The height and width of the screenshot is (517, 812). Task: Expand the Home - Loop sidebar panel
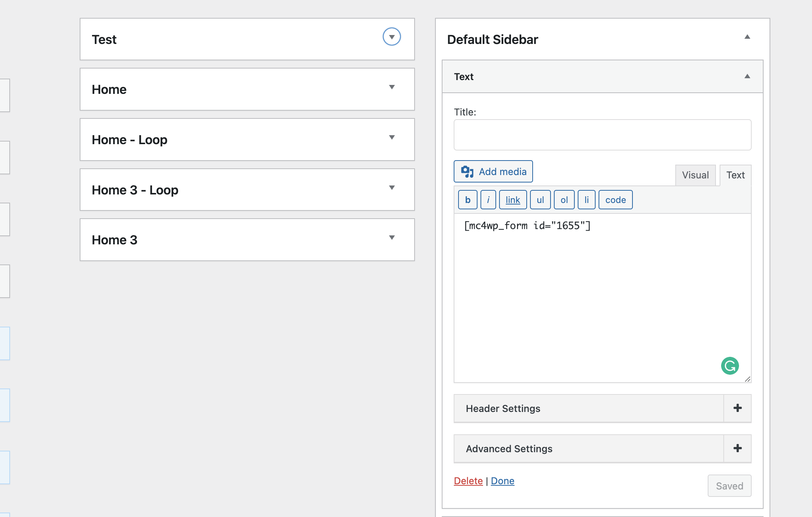point(247,140)
